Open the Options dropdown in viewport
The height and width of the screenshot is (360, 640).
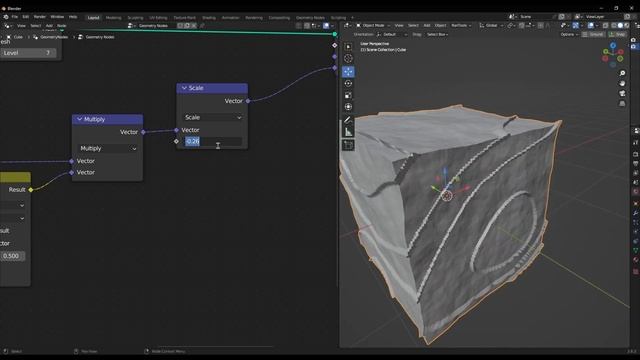[569, 35]
